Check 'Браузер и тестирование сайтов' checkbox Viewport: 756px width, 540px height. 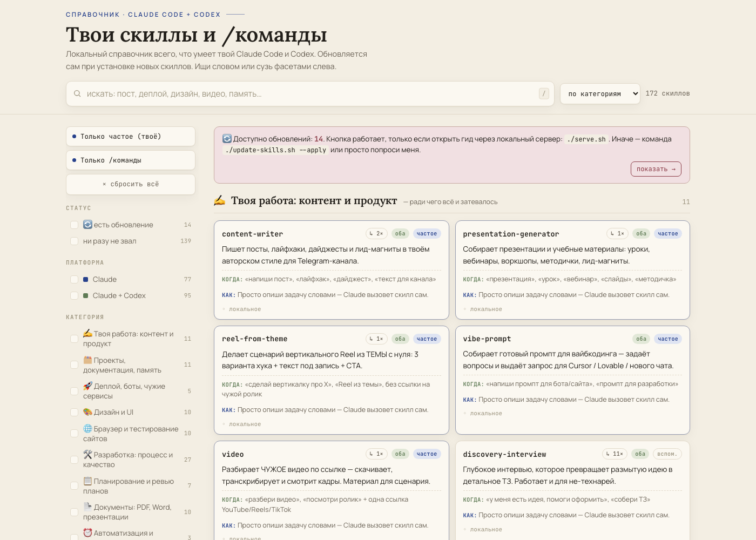coord(75,433)
